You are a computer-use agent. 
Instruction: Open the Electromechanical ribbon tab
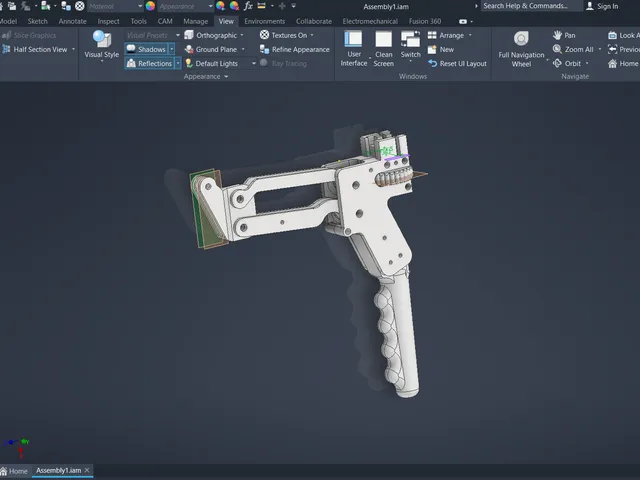(370, 21)
